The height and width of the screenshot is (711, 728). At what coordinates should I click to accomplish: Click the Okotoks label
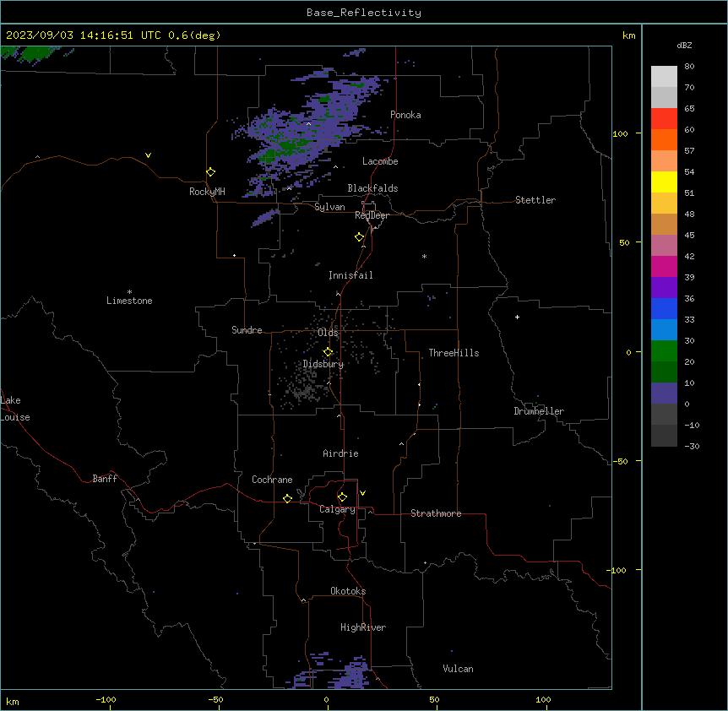[348, 591]
